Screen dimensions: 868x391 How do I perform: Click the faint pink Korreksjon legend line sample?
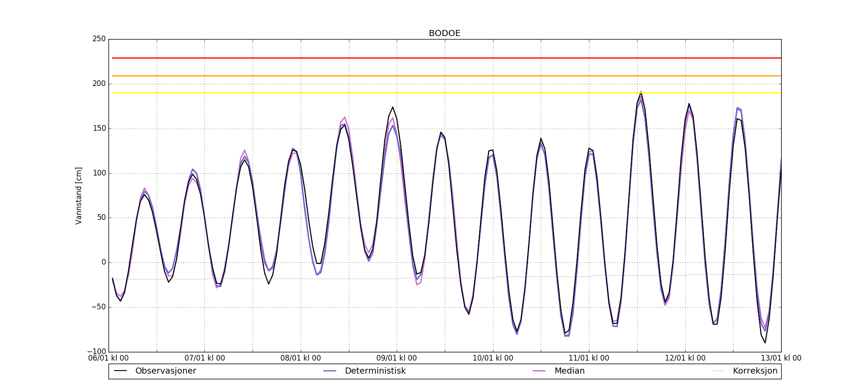pyautogui.click(x=718, y=371)
